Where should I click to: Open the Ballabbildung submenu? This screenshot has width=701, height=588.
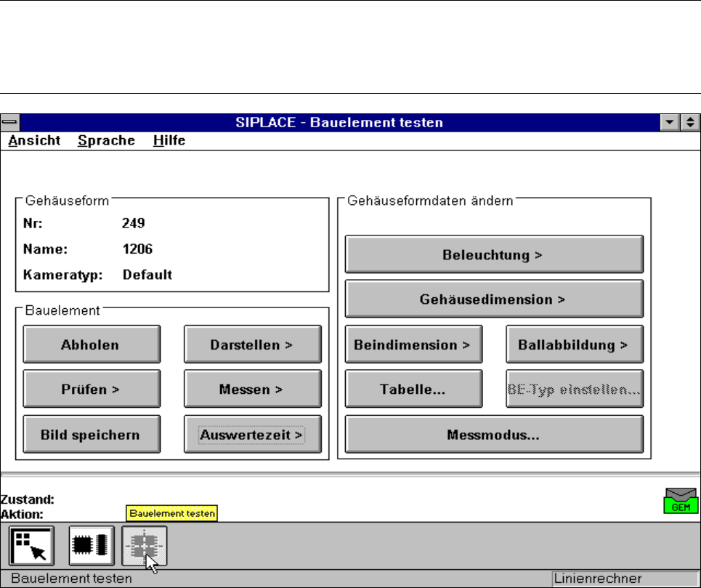(x=574, y=344)
